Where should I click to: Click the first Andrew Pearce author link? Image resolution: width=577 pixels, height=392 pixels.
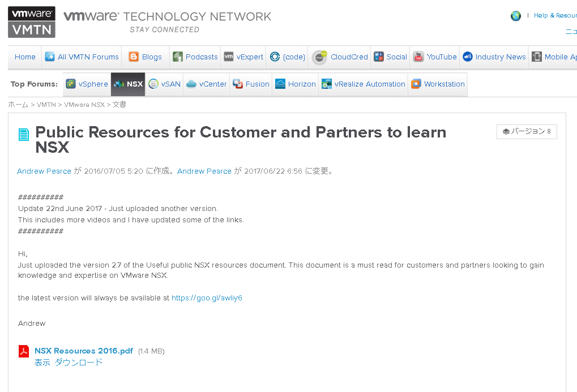click(x=44, y=171)
